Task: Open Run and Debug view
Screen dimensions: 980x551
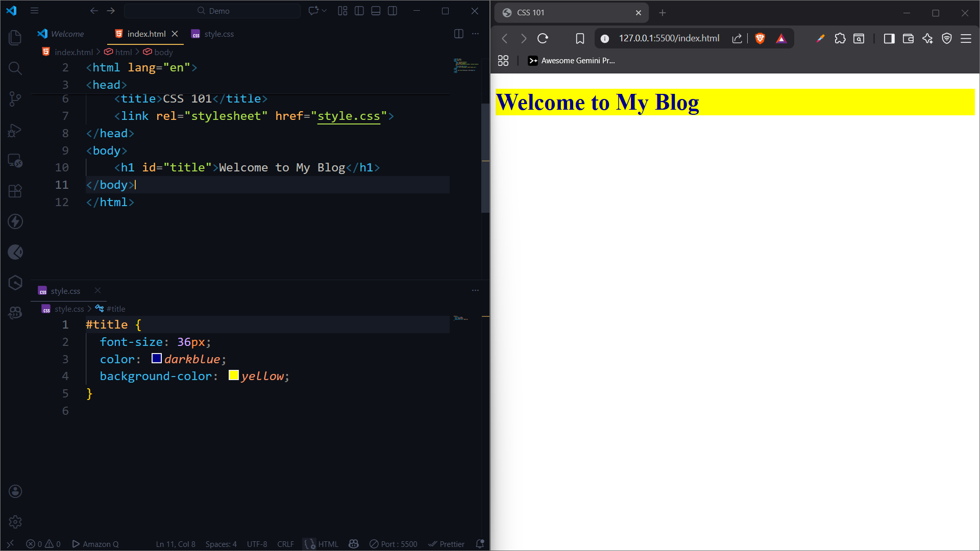Action: point(15,131)
